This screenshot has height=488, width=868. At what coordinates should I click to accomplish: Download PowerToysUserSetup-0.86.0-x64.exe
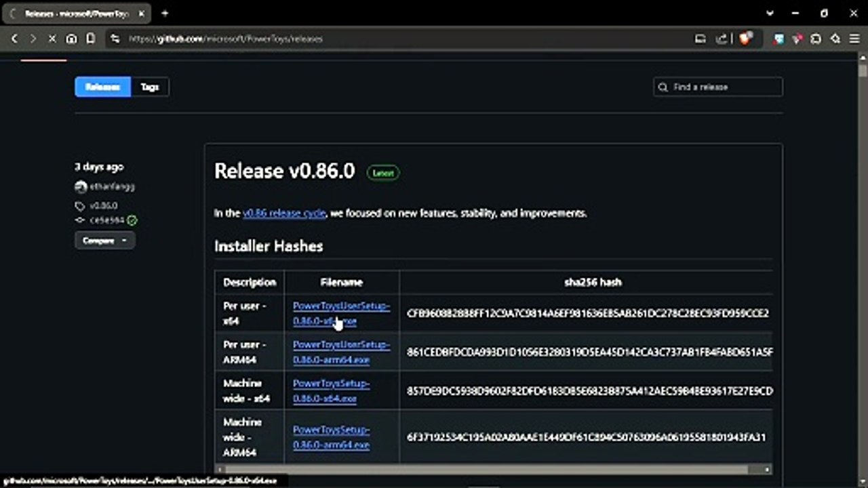tap(341, 313)
